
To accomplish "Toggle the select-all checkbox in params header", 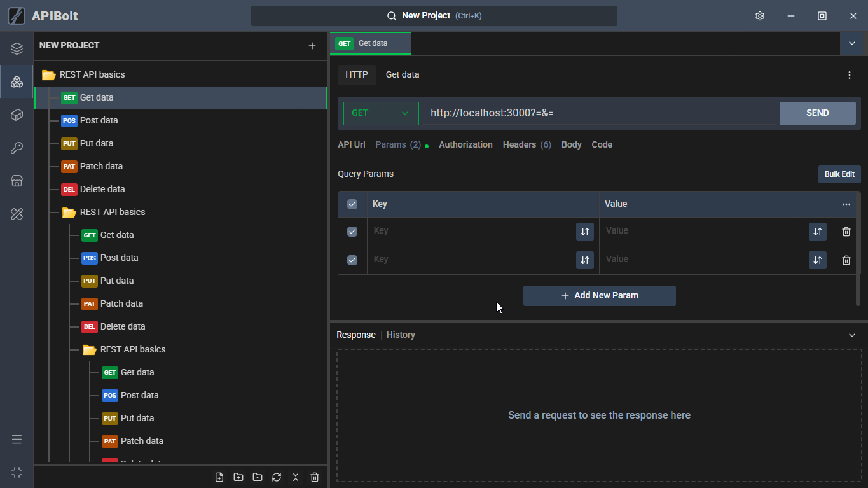I will pyautogui.click(x=352, y=204).
